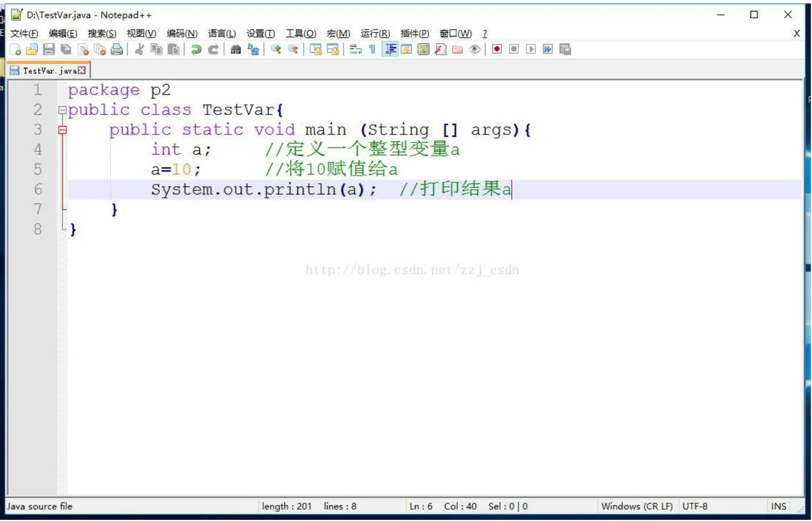Open the 工具(O) menu
The height and width of the screenshot is (521, 812).
[x=300, y=34]
